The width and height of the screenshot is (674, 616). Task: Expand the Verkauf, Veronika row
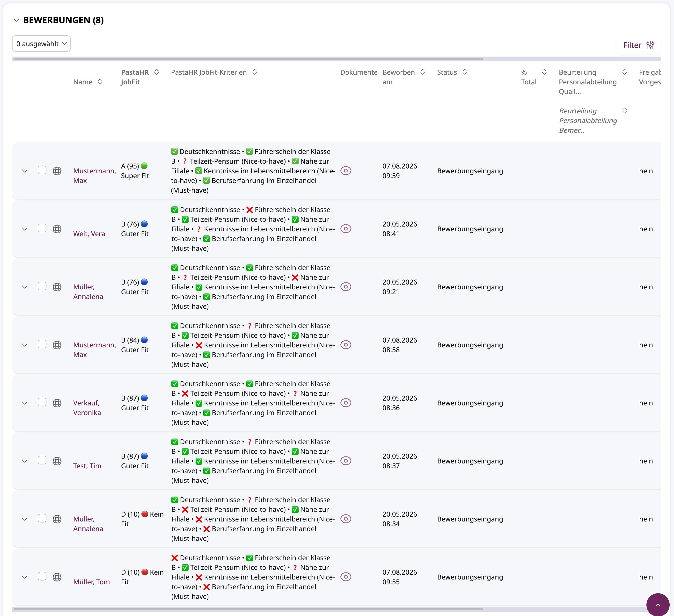click(25, 403)
